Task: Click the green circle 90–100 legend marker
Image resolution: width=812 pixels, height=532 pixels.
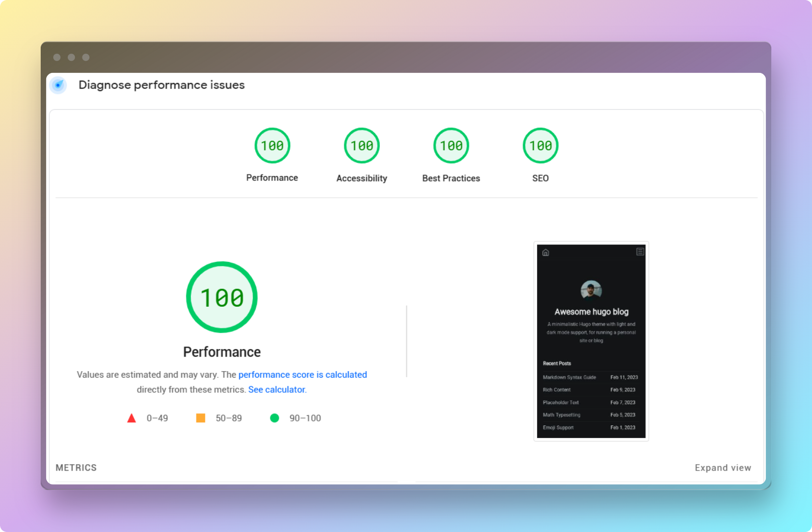Action: (x=274, y=418)
